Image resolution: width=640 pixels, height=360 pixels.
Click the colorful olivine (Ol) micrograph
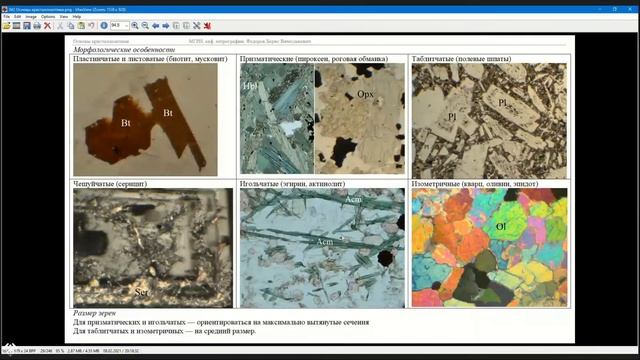(x=489, y=247)
